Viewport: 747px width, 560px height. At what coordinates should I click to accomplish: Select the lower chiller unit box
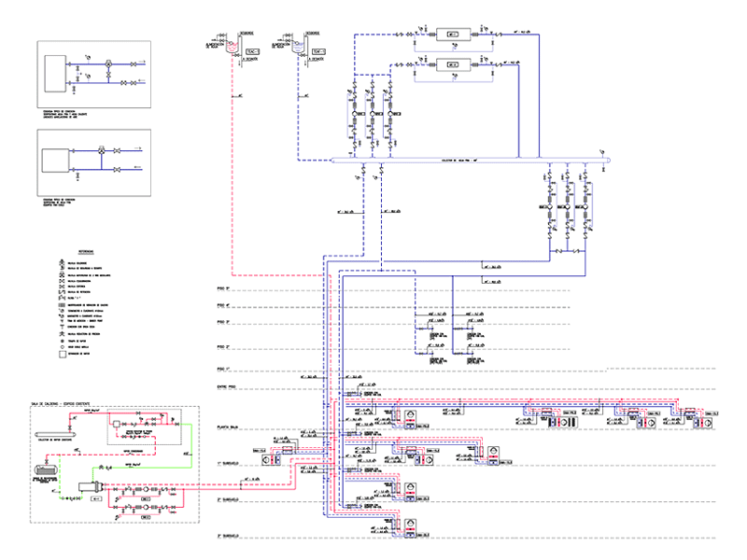[x=453, y=65]
